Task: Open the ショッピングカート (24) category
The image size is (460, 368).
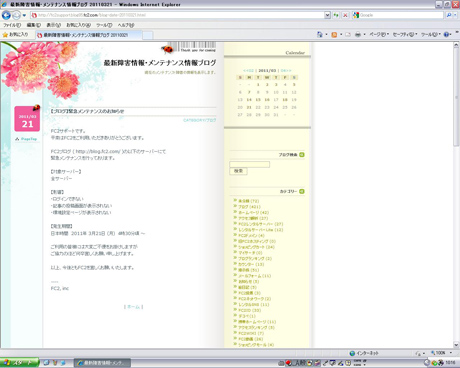Action: [x=256, y=247]
